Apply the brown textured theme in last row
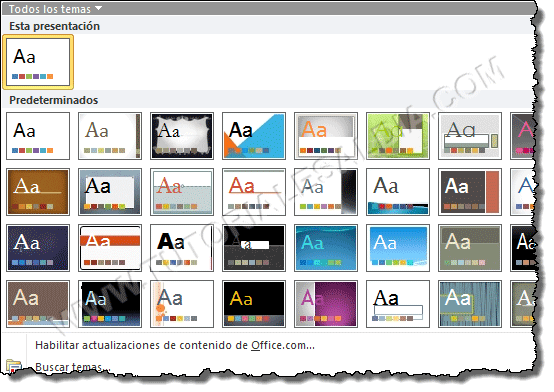The width and height of the screenshot is (554, 392). (38, 304)
